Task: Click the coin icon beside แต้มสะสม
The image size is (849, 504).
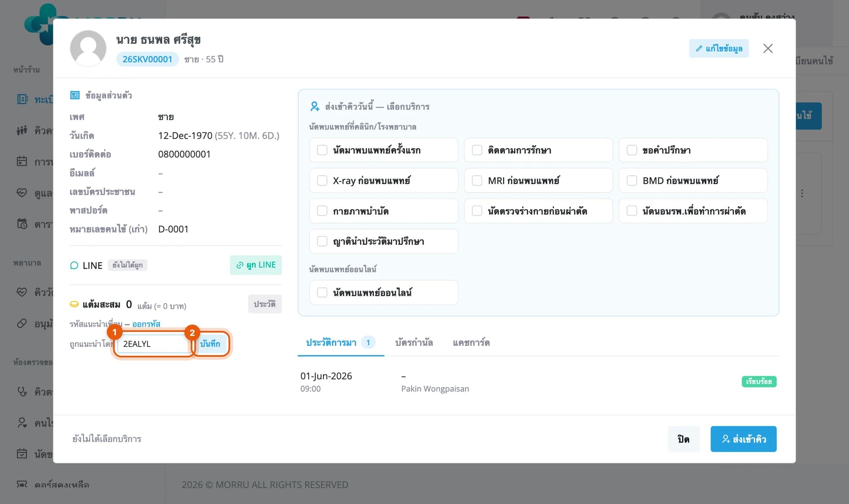Action: 74,304
